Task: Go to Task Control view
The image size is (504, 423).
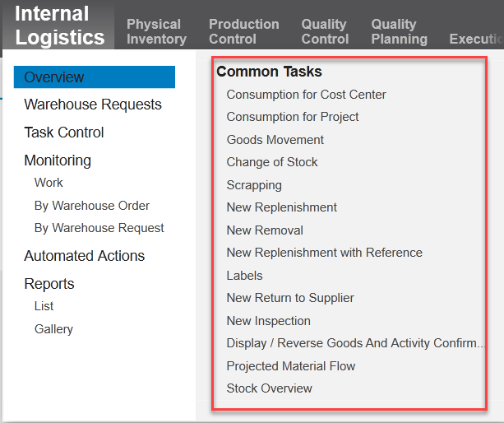Action: (x=63, y=132)
